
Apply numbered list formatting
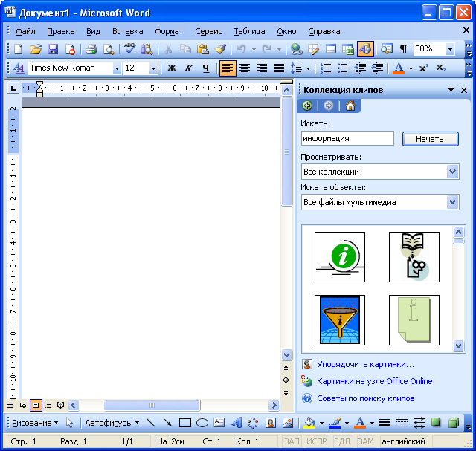326,68
